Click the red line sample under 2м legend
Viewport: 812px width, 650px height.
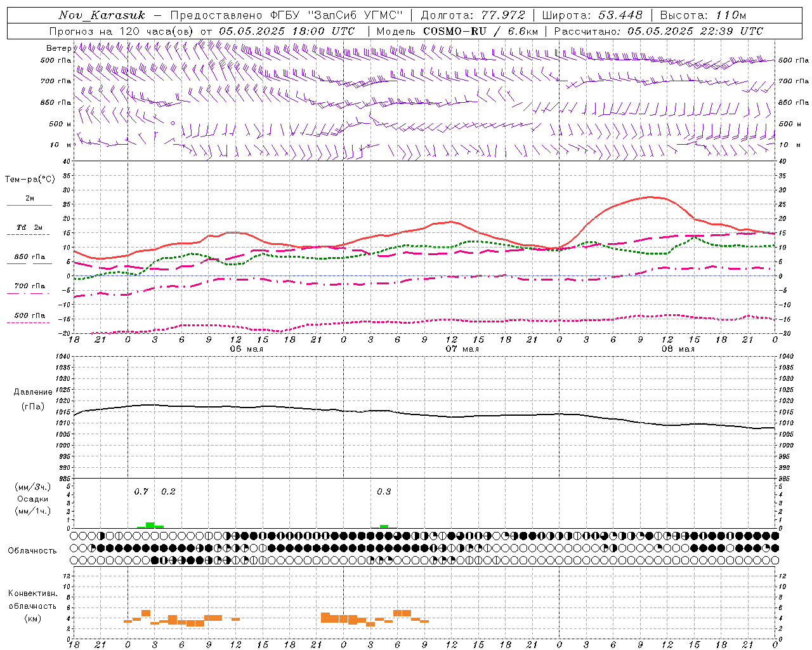[29, 206]
